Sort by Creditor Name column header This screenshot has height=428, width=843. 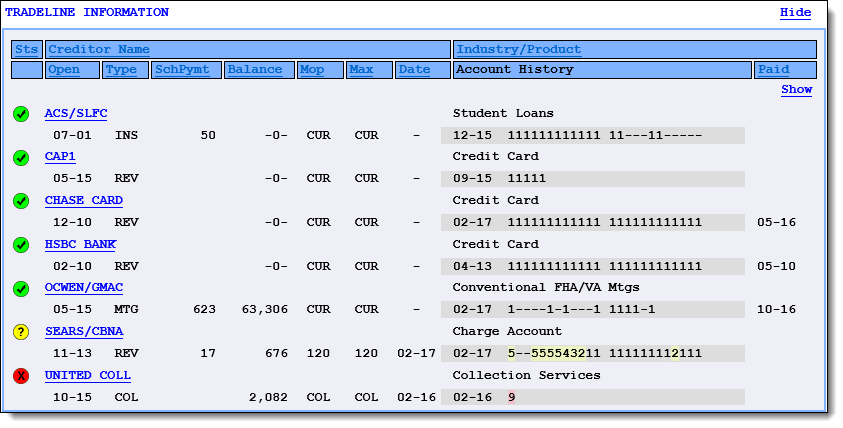(99, 49)
